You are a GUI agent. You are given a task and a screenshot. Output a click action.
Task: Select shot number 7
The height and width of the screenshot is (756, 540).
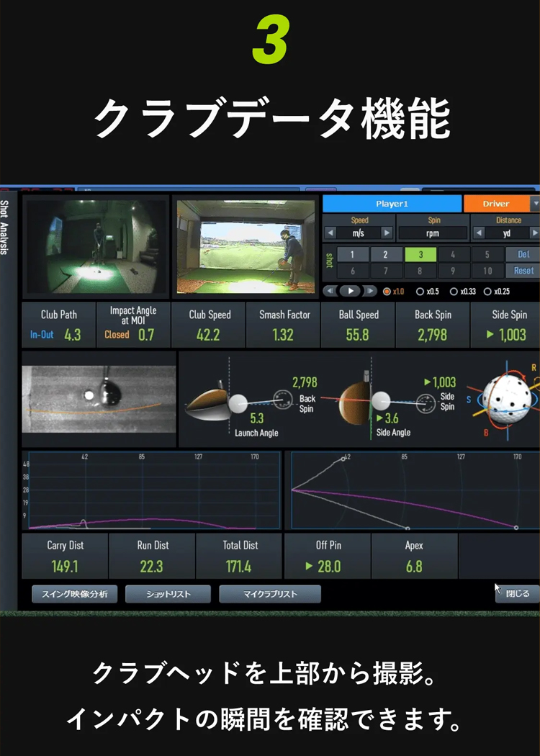pos(386,271)
